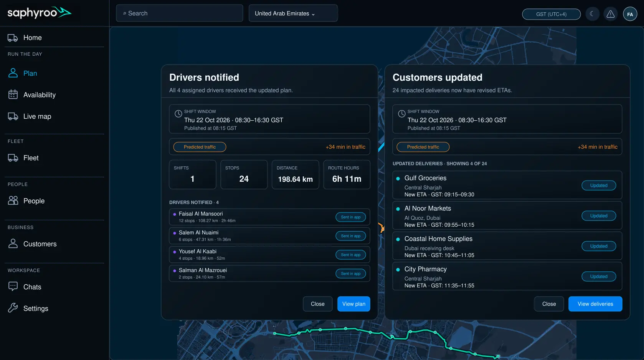The image size is (644, 360).
Task: Click the SHIFTS stat card
Action: coord(193,175)
